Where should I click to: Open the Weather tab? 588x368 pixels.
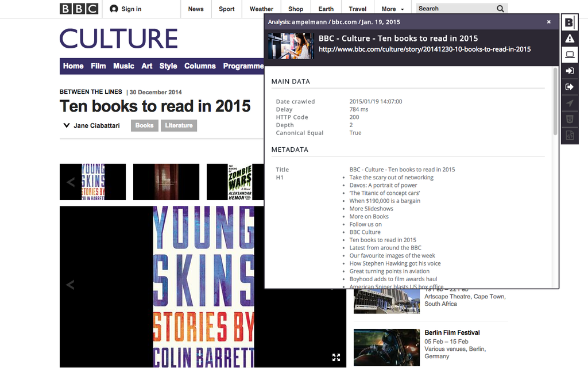(x=261, y=9)
